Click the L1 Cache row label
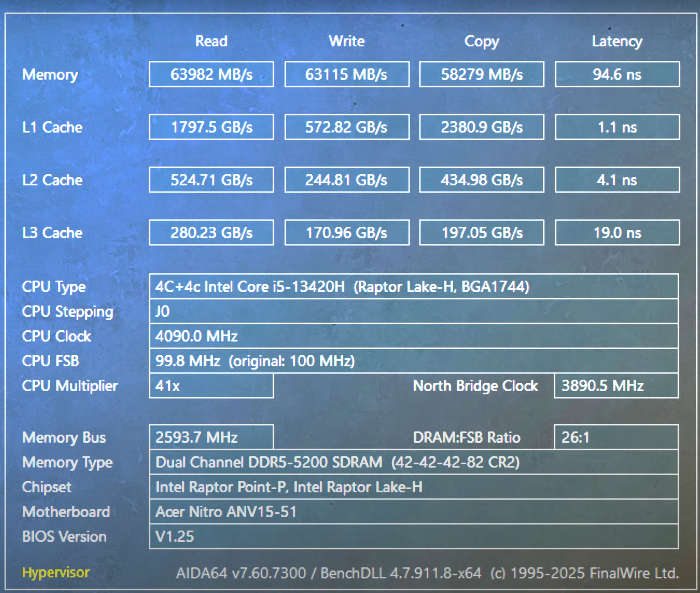700x593 pixels. 52,127
